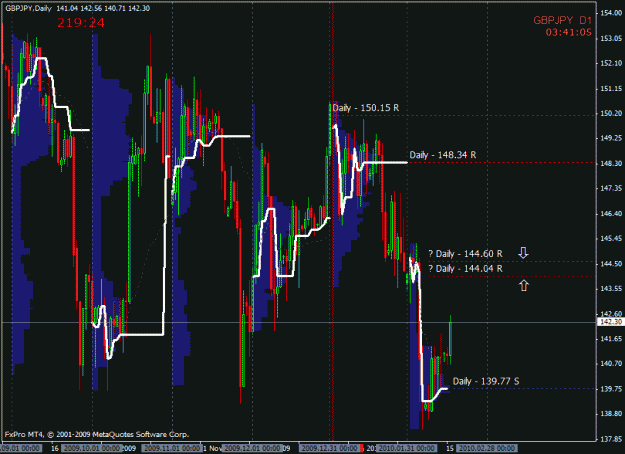This screenshot has width=625, height=454.
Task: Click the 2009.11.01 00:00 date marker
Action: click(171, 448)
